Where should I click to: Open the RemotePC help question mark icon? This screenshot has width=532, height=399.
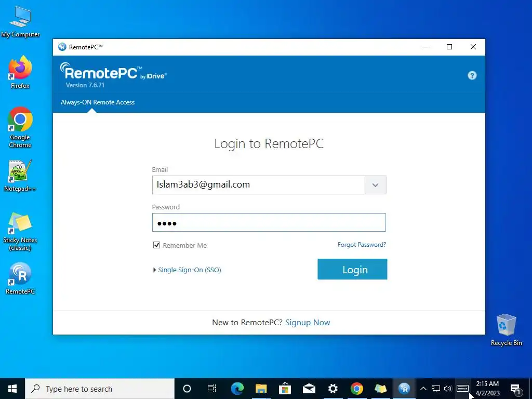click(472, 75)
